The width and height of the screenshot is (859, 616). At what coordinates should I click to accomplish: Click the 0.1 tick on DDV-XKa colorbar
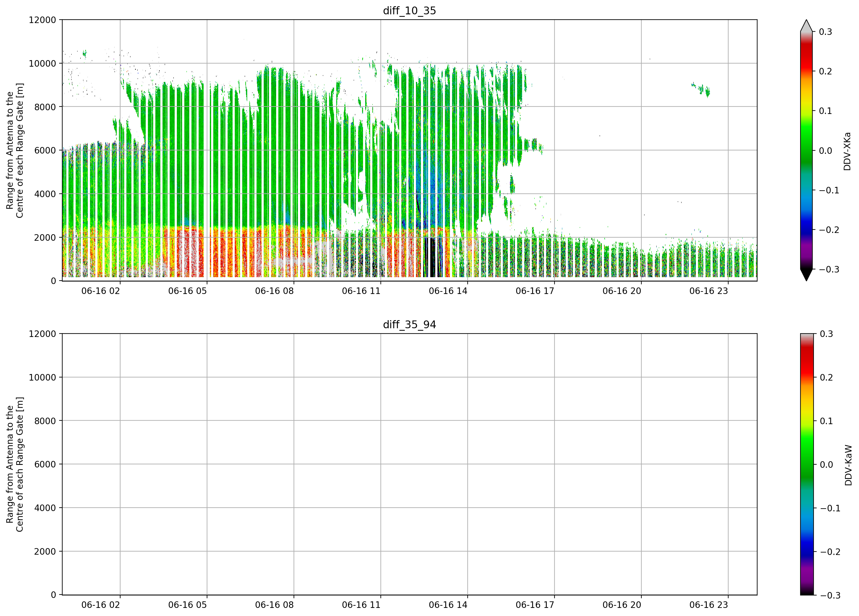pyautogui.click(x=825, y=111)
